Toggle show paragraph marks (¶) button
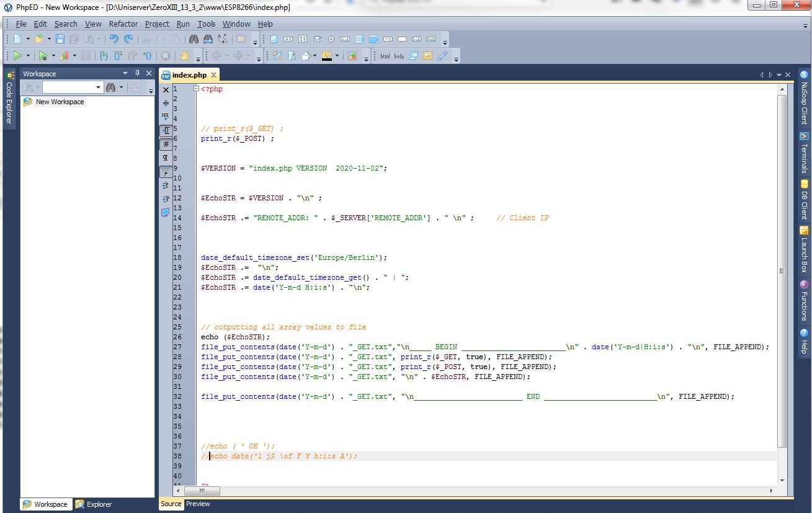The image size is (812, 513). click(x=166, y=158)
